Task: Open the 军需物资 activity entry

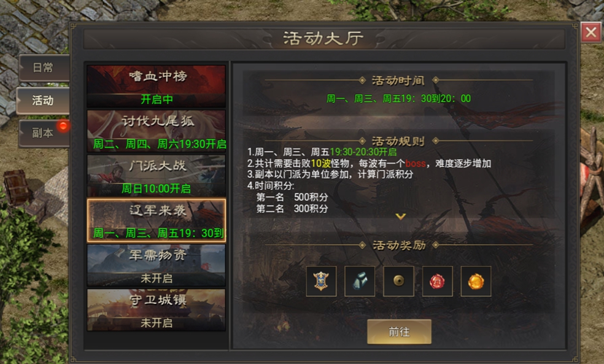Action: pyautogui.click(x=157, y=265)
